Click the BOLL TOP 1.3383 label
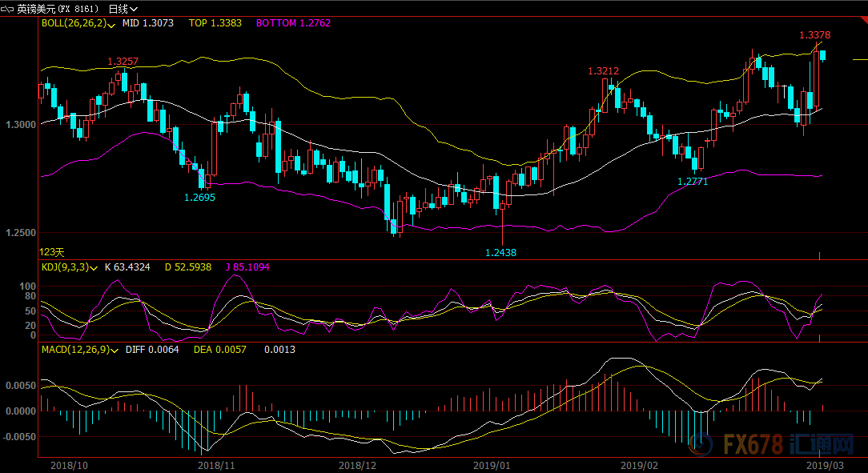Screen dimensions: 868x473 215,23
